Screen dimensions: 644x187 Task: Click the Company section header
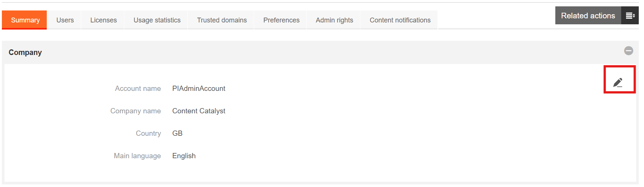tap(25, 52)
